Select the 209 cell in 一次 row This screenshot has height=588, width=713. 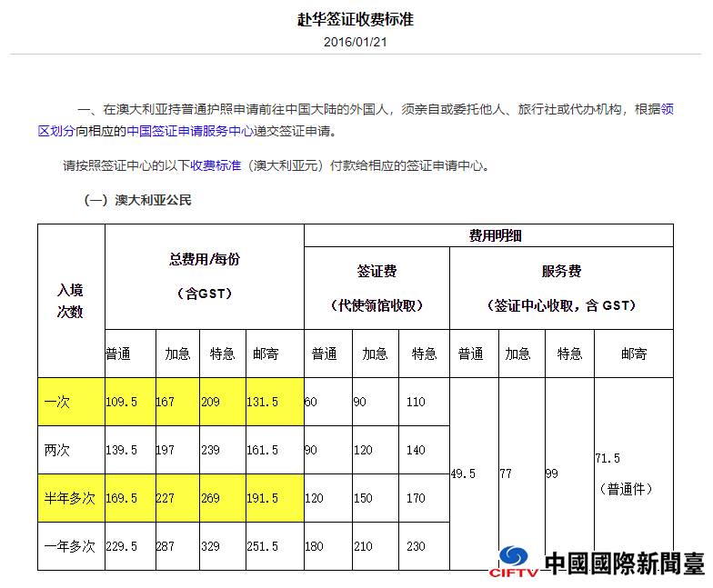(223, 402)
